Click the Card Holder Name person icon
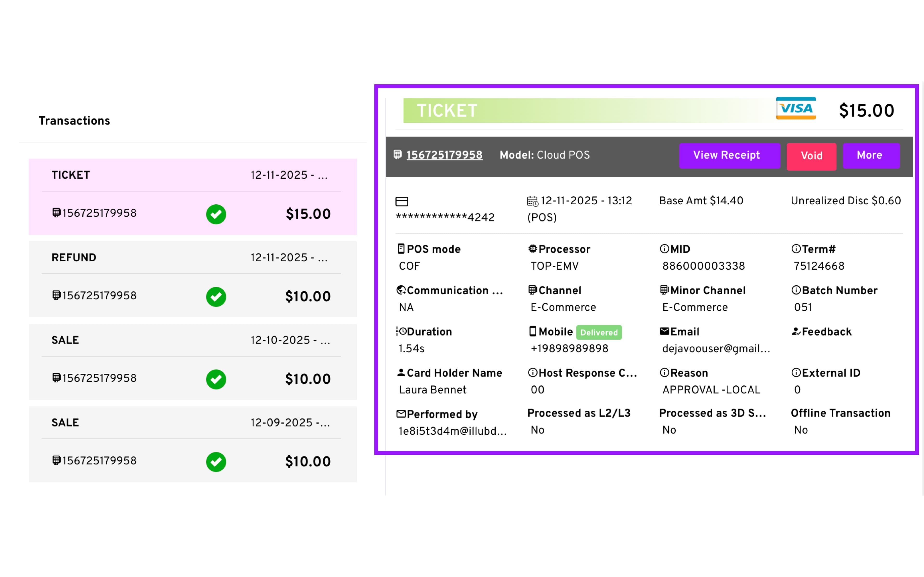 click(x=401, y=372)
